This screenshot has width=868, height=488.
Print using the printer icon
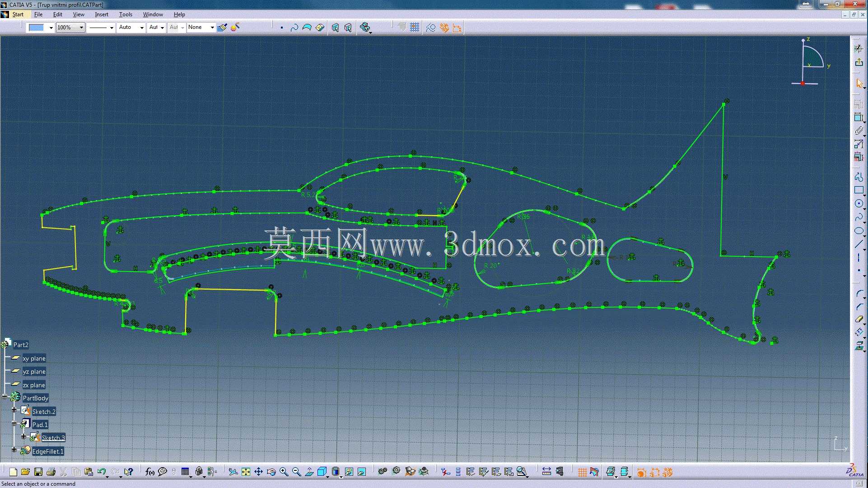tap(51, 472)
